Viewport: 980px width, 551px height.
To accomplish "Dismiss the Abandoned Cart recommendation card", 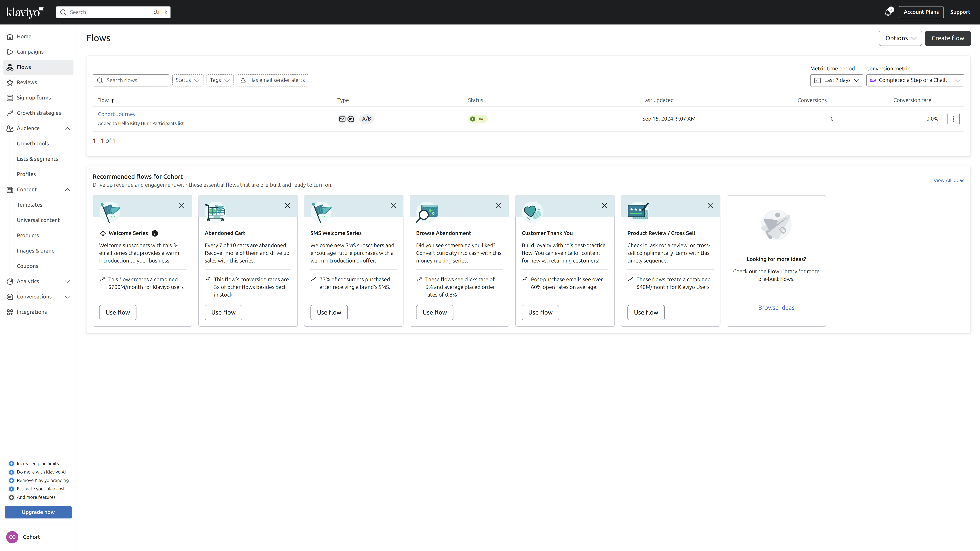I will click(288, 206).
